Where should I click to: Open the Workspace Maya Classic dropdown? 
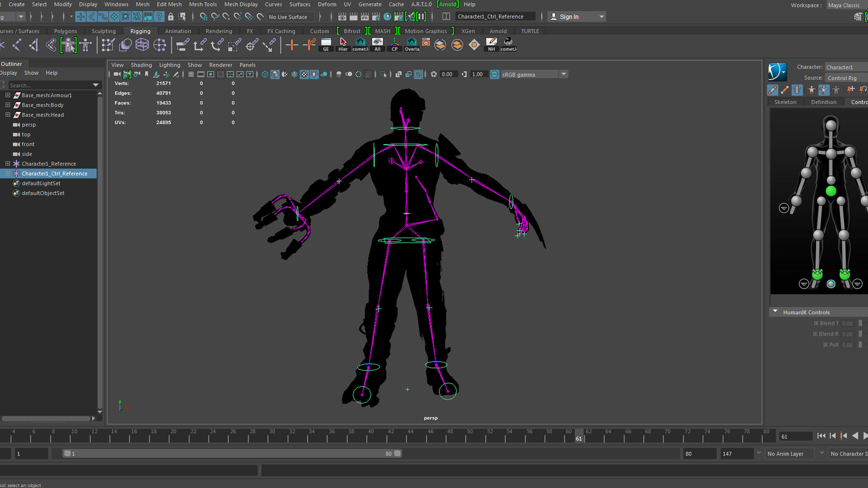pyautogui.click(x=847, y=5)
